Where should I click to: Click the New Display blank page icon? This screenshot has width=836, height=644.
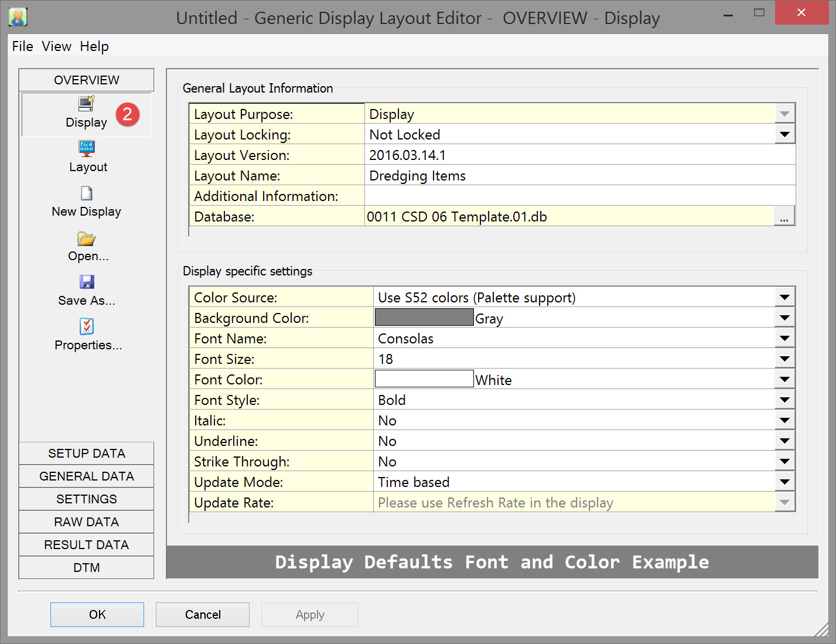(87, 193)
